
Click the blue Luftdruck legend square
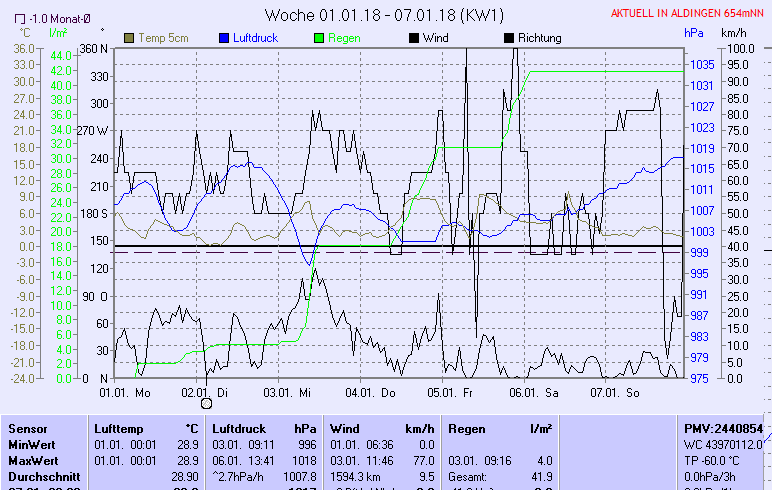tap(224, 38)
